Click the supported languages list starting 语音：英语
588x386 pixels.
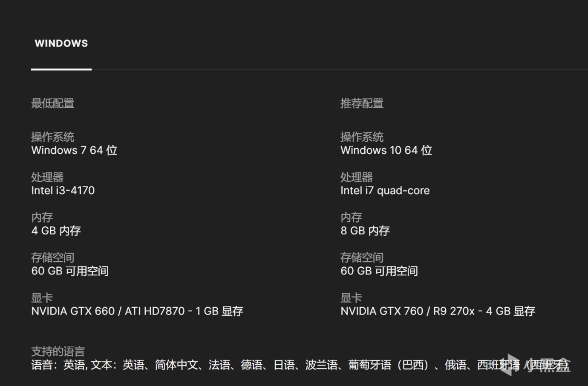tap(300, 365)
